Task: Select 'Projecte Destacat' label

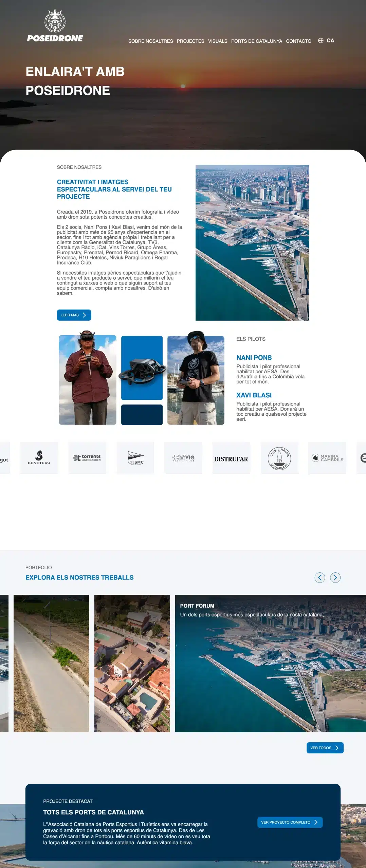Action: pyautogui.click(x=68, y=801)
